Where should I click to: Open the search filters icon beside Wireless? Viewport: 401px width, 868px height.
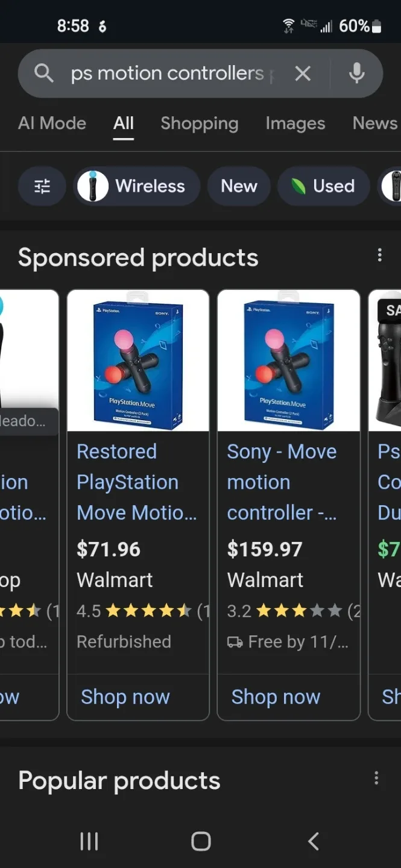42,186
